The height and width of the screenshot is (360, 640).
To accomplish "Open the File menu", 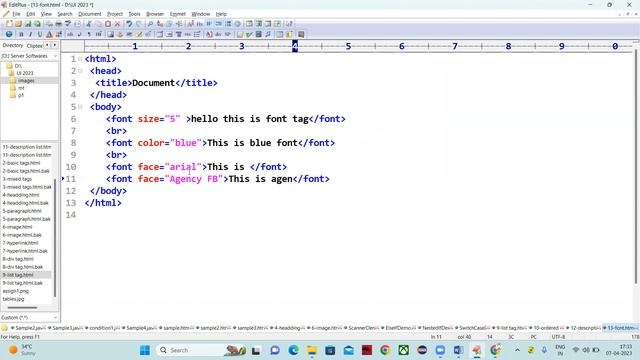I will pyautogui.click(x=16, y=14).
